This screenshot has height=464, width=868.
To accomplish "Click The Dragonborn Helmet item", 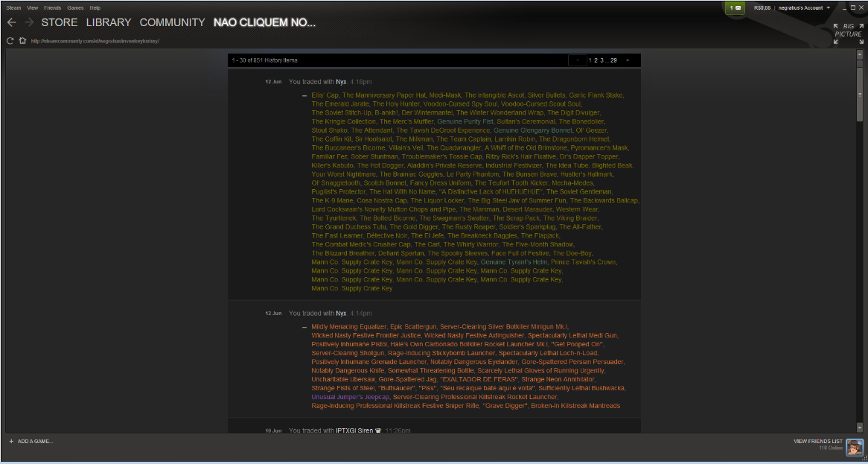I will pyautogui.click(x=573, y=139).
